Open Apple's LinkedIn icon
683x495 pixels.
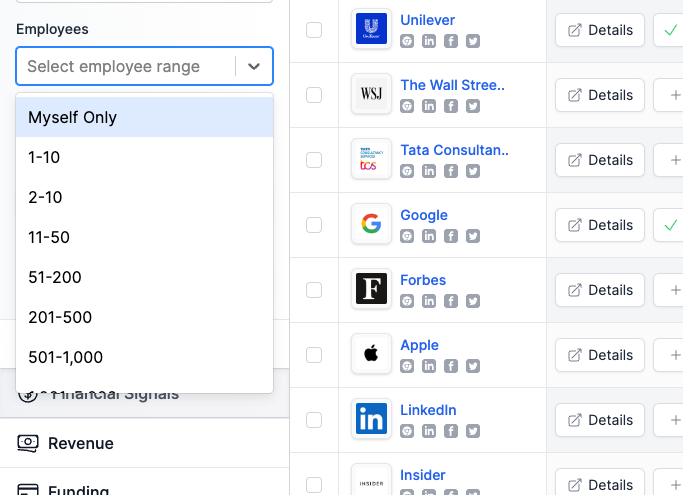click(429, 366)
